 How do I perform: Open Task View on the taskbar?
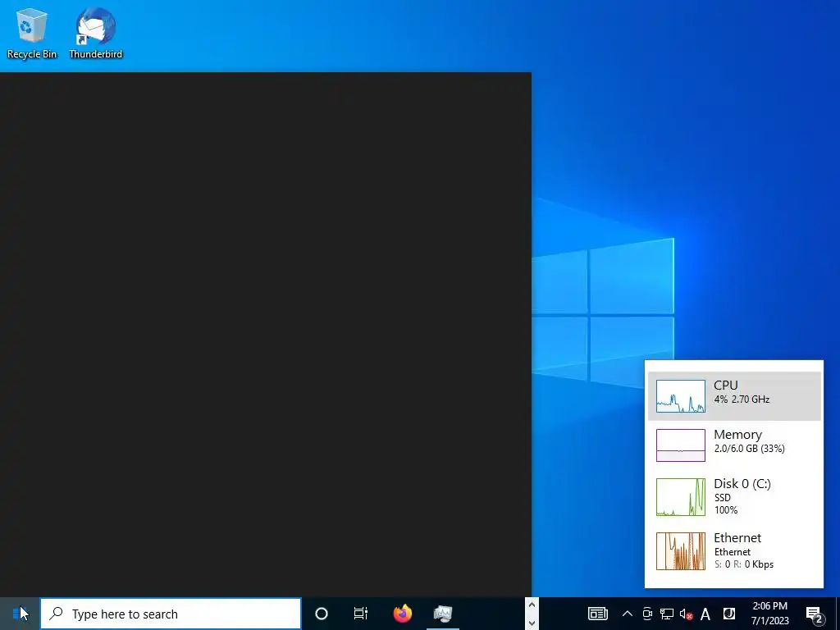click(361, 614)
